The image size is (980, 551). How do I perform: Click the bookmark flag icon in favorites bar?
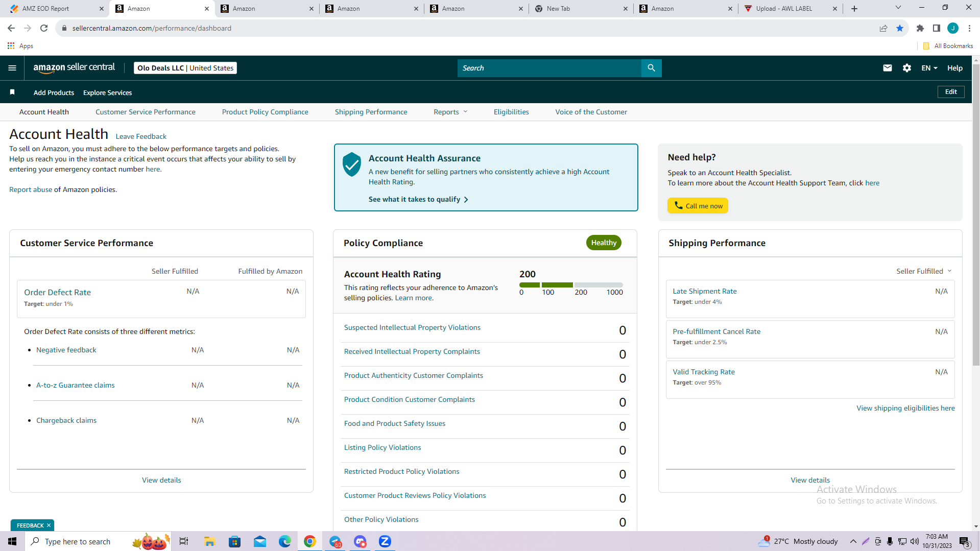tap(12, 92)
